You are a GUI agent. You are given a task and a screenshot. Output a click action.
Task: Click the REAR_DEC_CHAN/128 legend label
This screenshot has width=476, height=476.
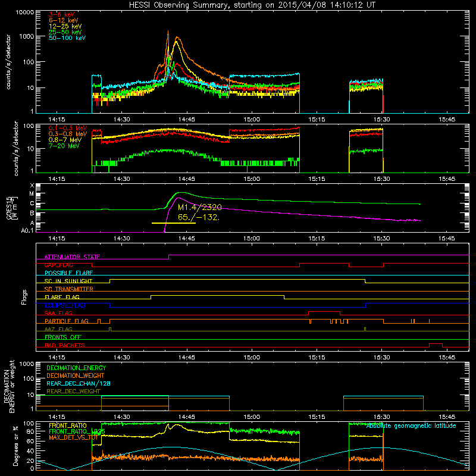point(79,383)
